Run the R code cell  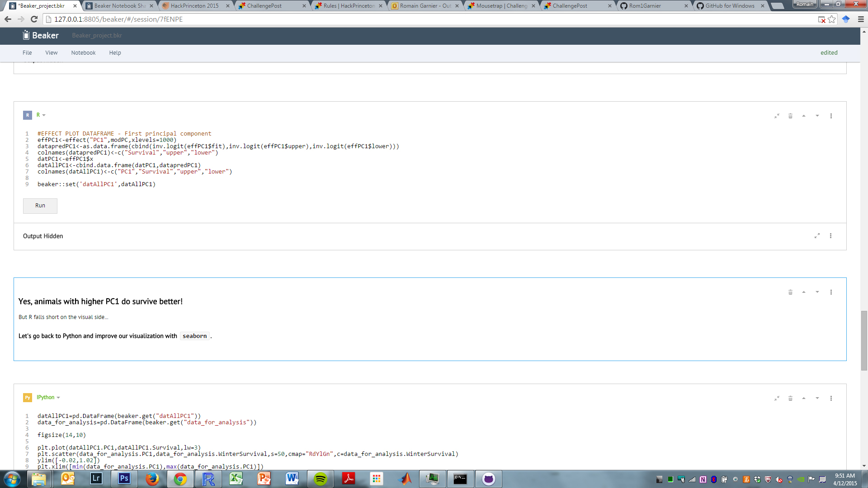[x=40, y=206]
